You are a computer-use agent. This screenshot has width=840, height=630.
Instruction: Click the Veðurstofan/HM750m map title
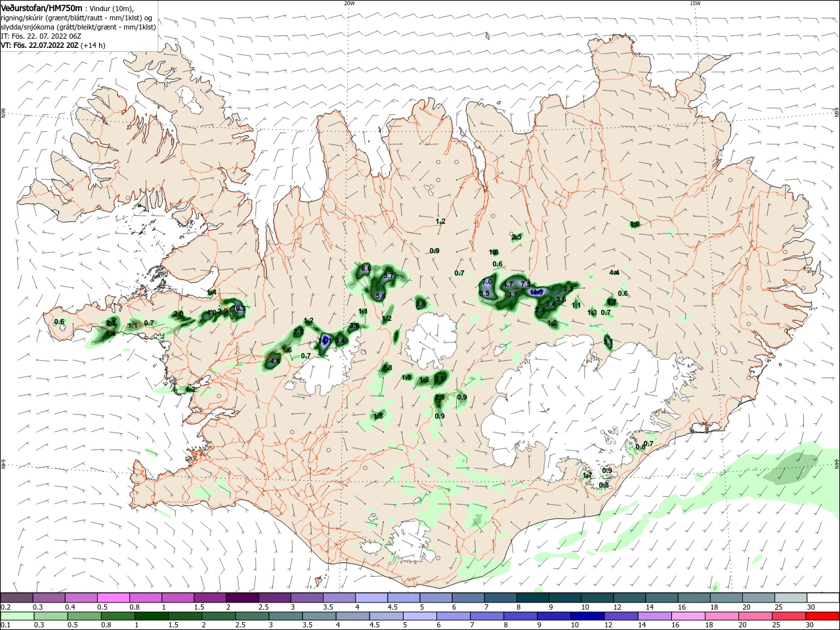pyautogui.click(x=41, y=7)
